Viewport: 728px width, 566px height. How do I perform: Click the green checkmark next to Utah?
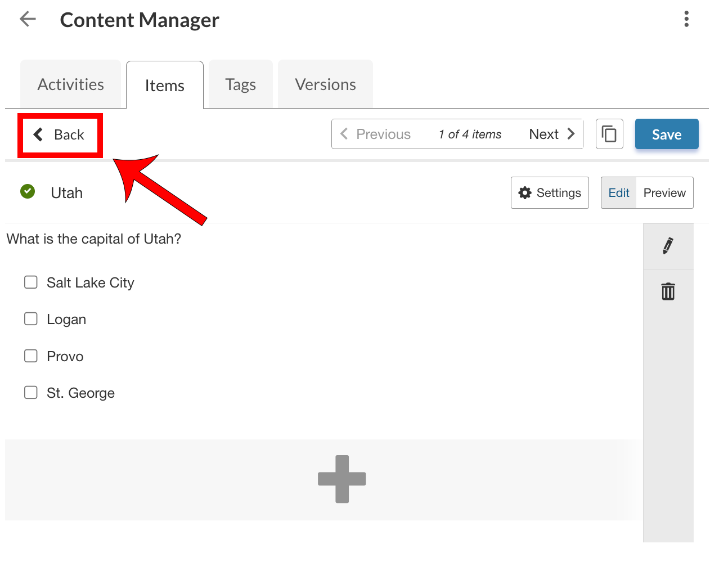click(27, 192)
